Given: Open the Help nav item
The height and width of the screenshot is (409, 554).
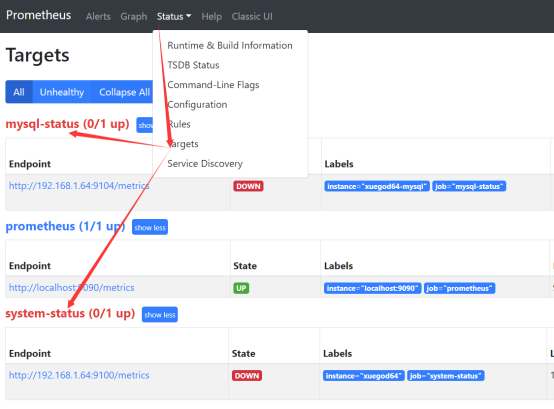Looking at the screenshot, I should point(212,17).
